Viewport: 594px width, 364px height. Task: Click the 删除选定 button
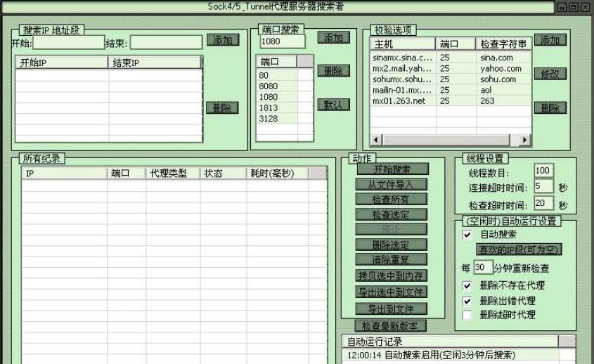[x=391, y=245]
